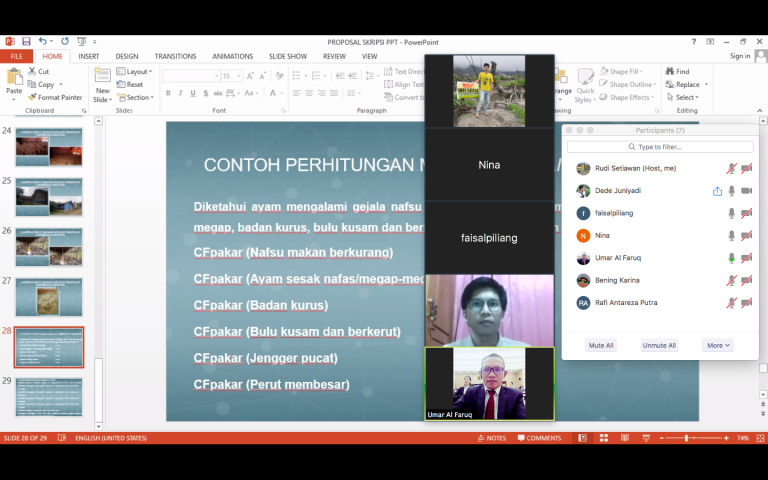Image resolution: width=768 pixels, height=480 pixels.
Task: Click the Redo icon in the quick access toolbar
Action: [65, 42]
